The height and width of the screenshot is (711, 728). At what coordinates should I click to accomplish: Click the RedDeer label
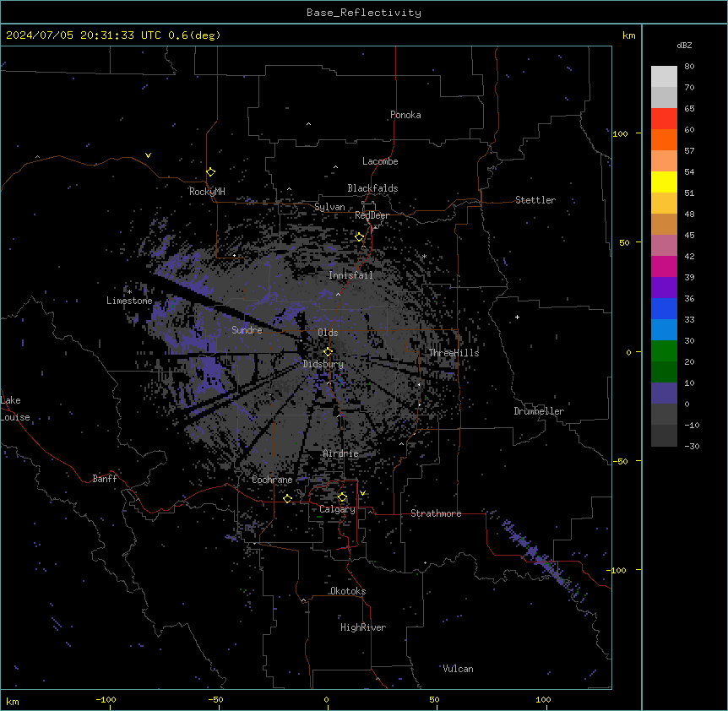point(372,215)
